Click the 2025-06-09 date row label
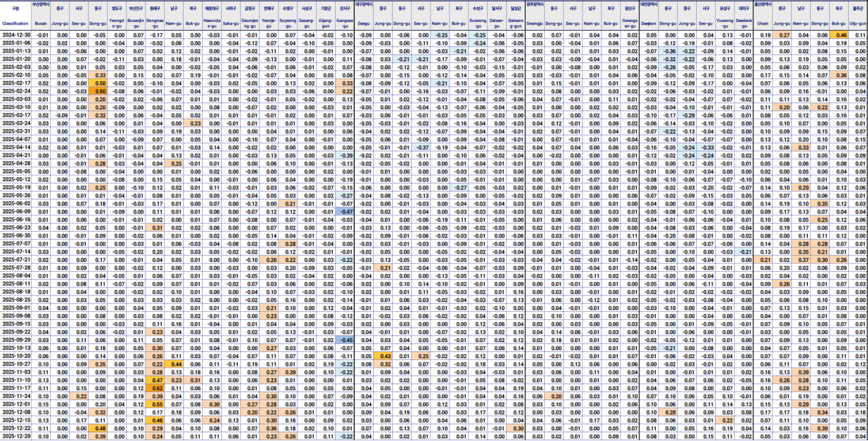The image size is (868, 441). [x=16, y=211]
